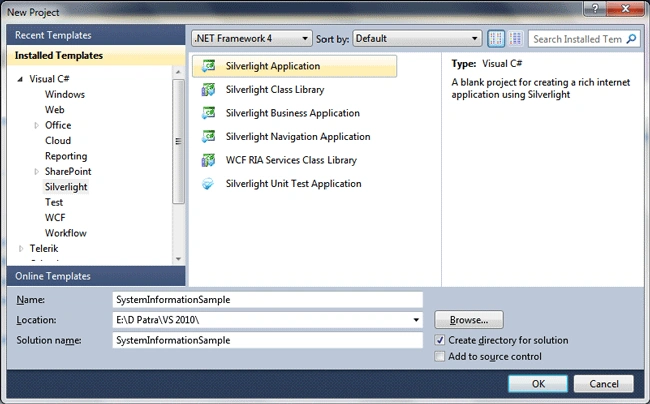The width and height of the screenshot is (650, 404).
Task: Click the Silverlight Unit Test Application icon
Action: (x=208, y=184)
